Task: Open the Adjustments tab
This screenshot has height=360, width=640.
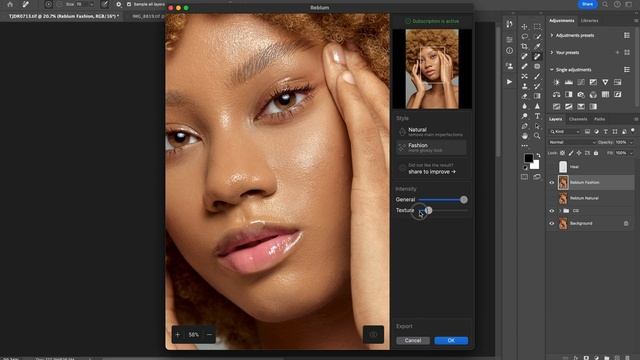Action: coord(562,20)
